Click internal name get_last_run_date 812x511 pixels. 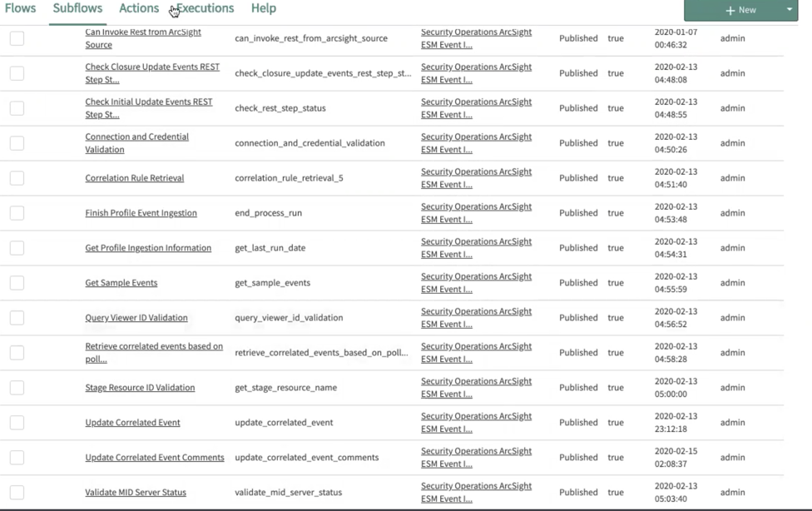click(270, 248)
